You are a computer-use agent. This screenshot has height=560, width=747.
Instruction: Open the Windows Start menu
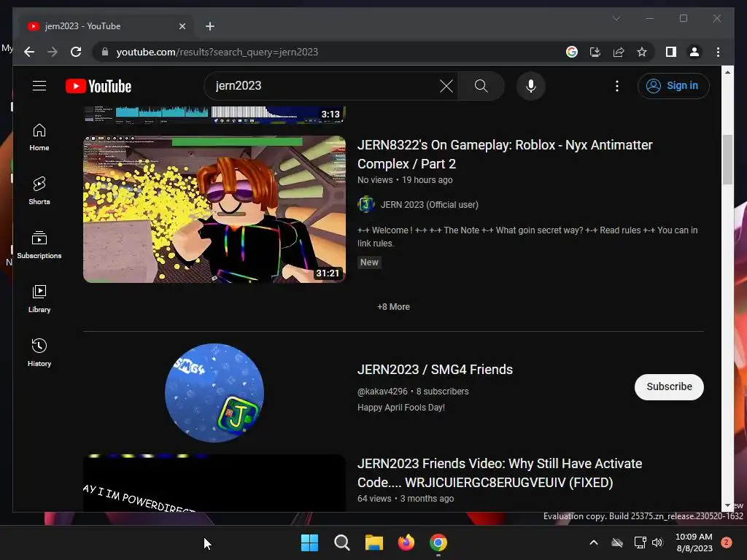pyautogui.click(x=309, y=542)
